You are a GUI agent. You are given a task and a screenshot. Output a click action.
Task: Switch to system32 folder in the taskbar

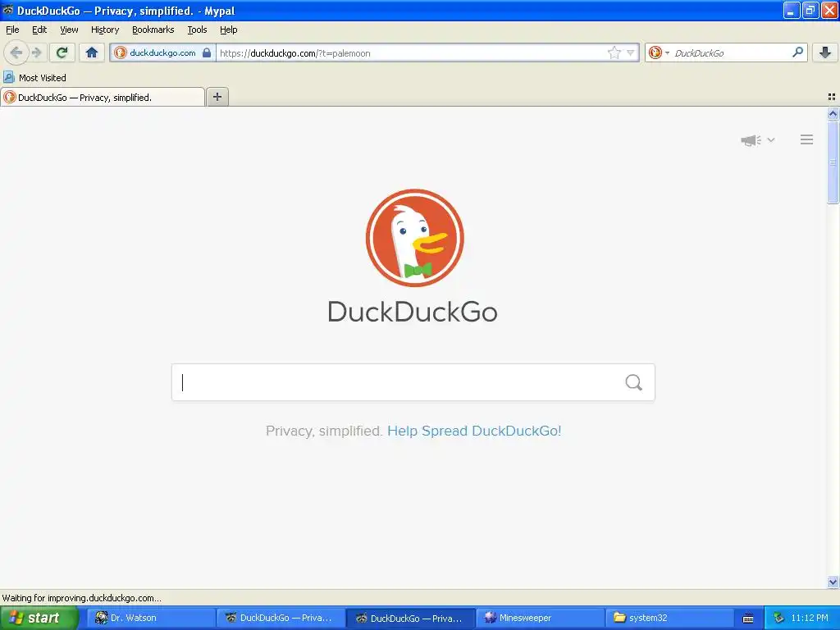(x=671, y=618)
